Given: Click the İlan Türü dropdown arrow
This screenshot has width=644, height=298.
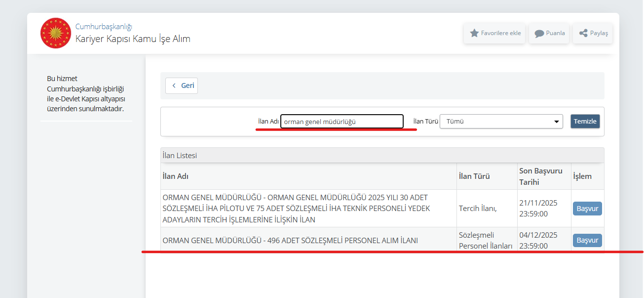Looking at the screenshot, I should 557,122.
